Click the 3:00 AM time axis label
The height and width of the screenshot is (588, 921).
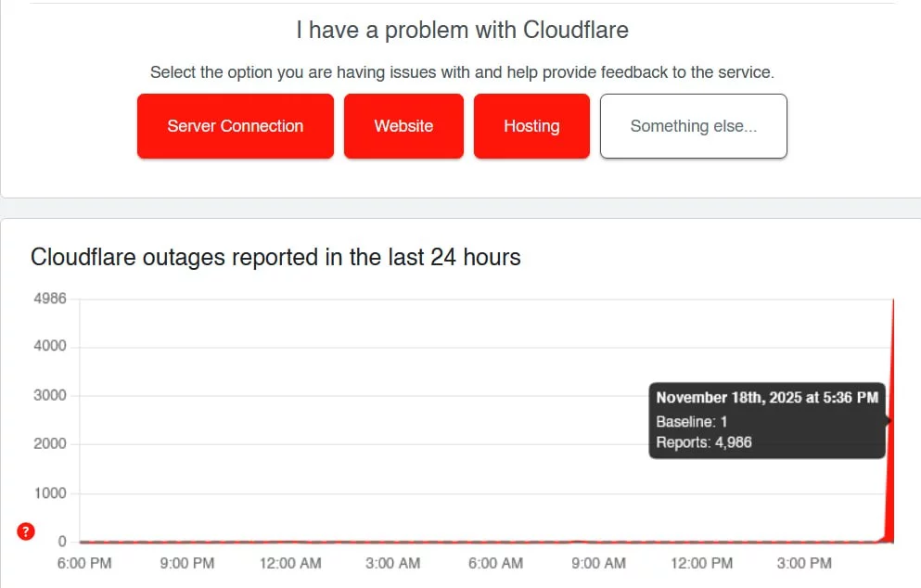(393, 563)
